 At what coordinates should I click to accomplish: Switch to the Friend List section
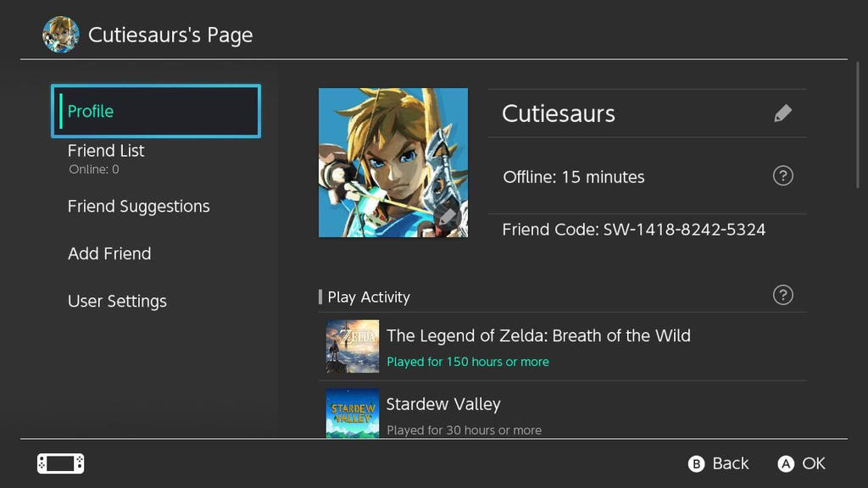point(106,151)
